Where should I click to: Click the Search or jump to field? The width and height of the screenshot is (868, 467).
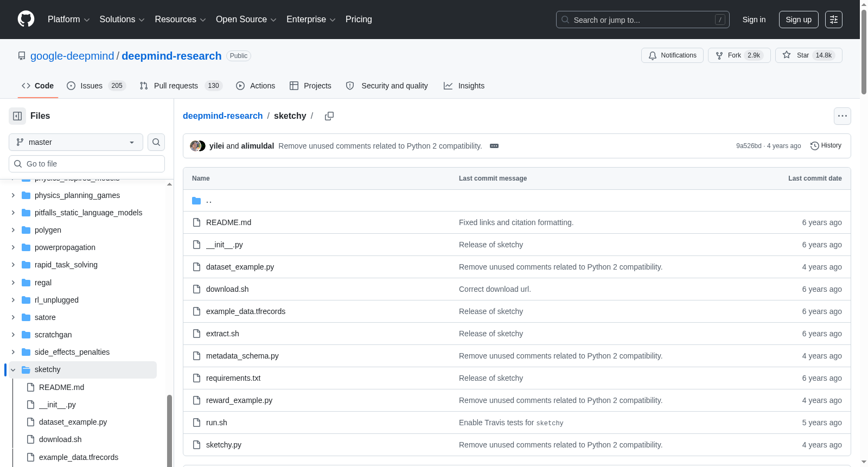click(x=643, y=20)
